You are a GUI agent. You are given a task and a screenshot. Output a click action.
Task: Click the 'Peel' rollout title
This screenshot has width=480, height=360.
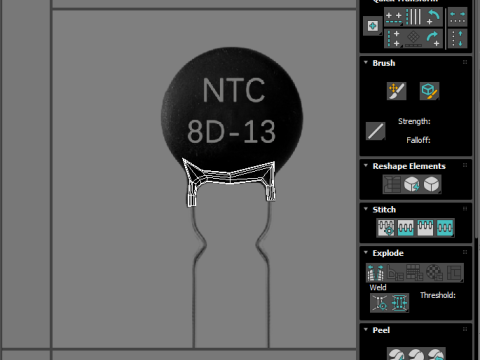(x=381, y=330)
